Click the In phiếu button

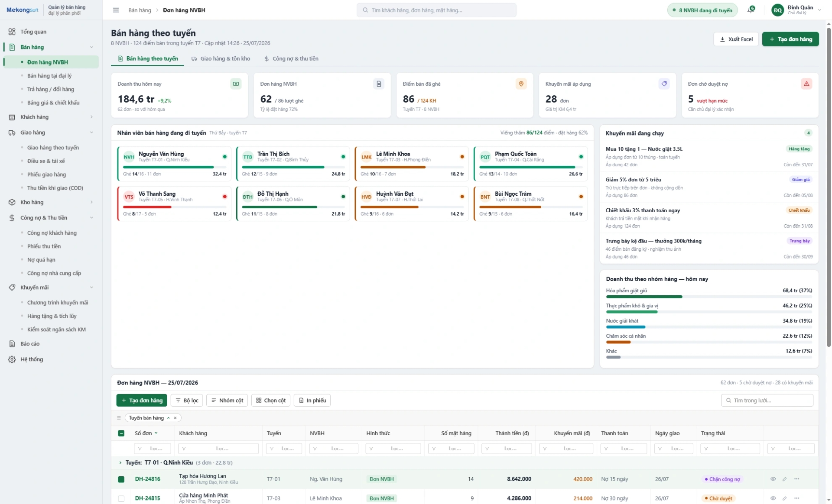coord(312,400)
